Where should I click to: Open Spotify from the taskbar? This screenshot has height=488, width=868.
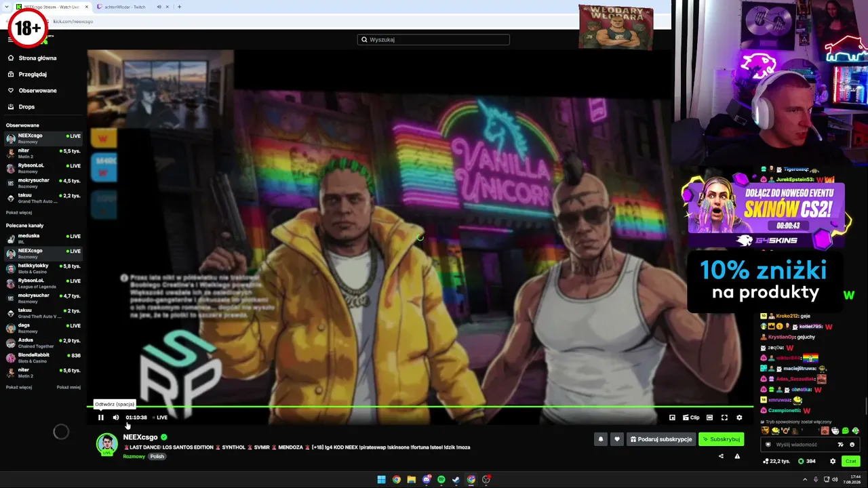point(441,480)
